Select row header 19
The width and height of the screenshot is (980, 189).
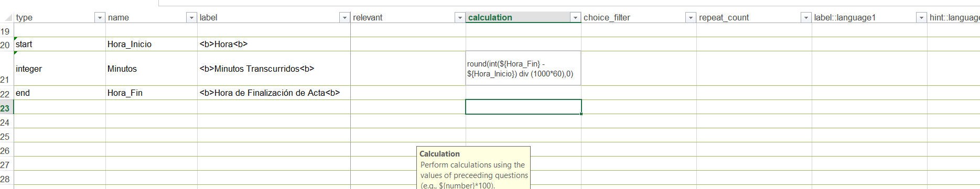coord(6,31)
